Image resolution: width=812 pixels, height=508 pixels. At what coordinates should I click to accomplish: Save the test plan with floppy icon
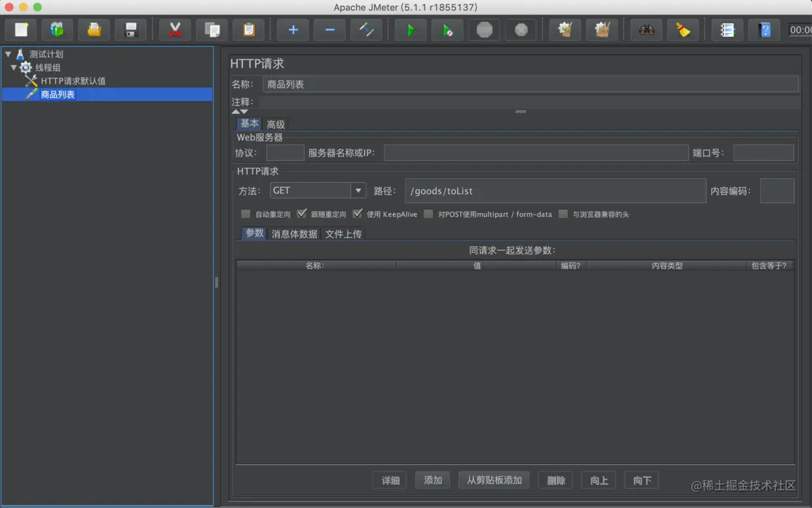coord(131,29)
